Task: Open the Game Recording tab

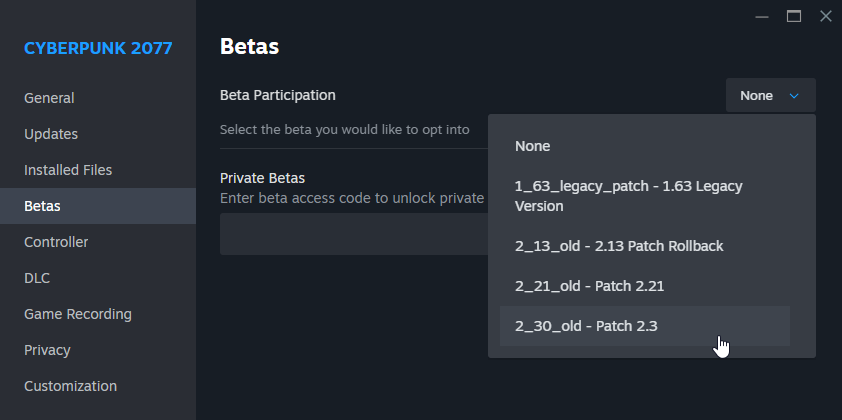Action: coord(78,314)
